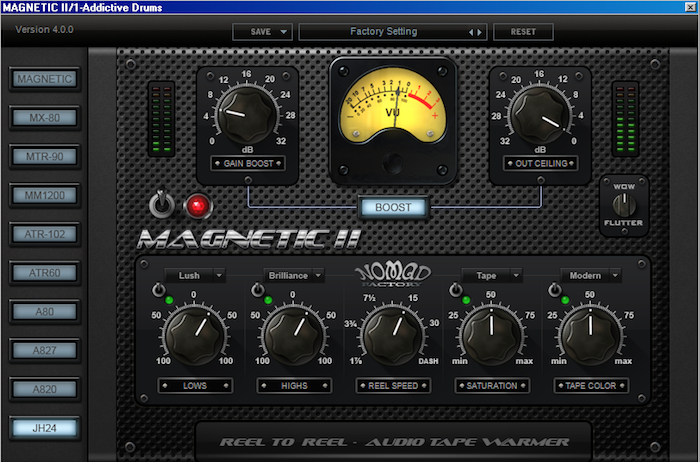Select the MX-80 tape model
The width and height of the screenshot is (700, 462).
tap(45, 118)
